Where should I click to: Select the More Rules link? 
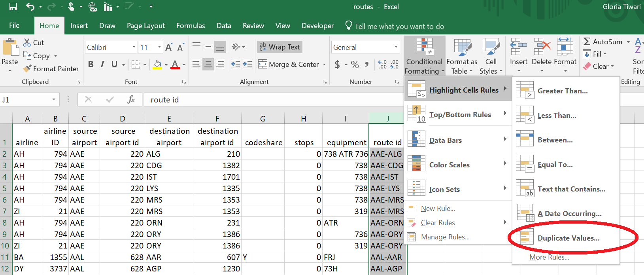549,257
